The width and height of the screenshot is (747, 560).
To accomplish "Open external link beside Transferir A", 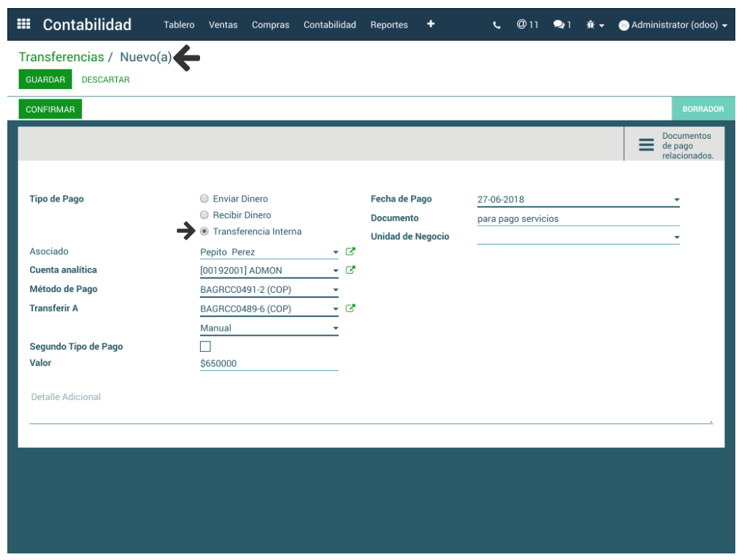I will point(350,308).
